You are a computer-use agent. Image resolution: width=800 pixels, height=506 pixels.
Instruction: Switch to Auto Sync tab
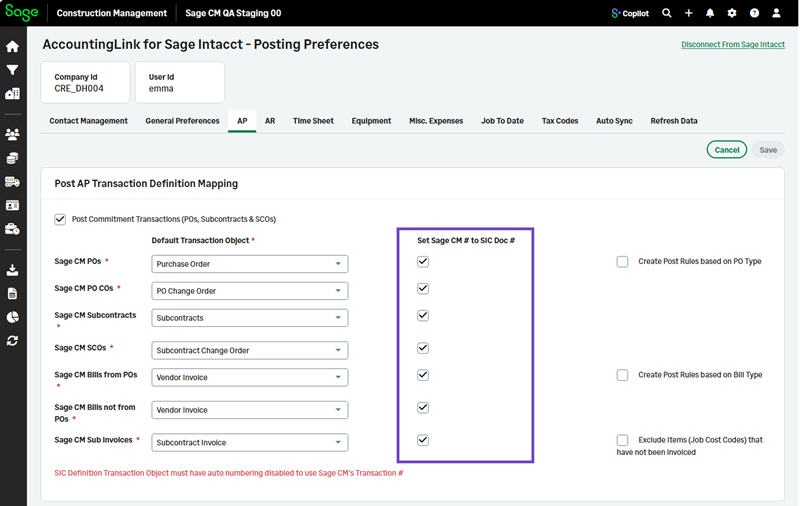pyautogui.click(x=614, y=121)
